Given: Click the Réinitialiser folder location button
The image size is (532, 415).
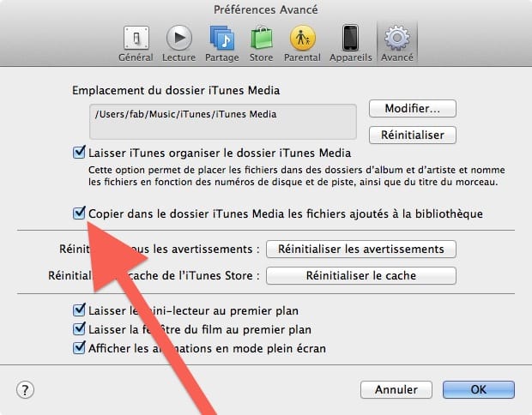Looking at the screenshot, I should click(412, 135).
